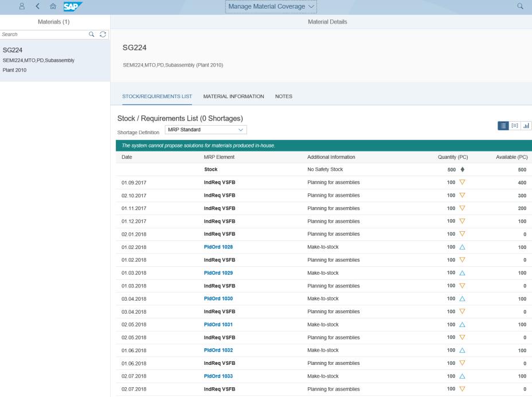
Task: Run the materials list search icon
Action: click(x=91, y=34)
